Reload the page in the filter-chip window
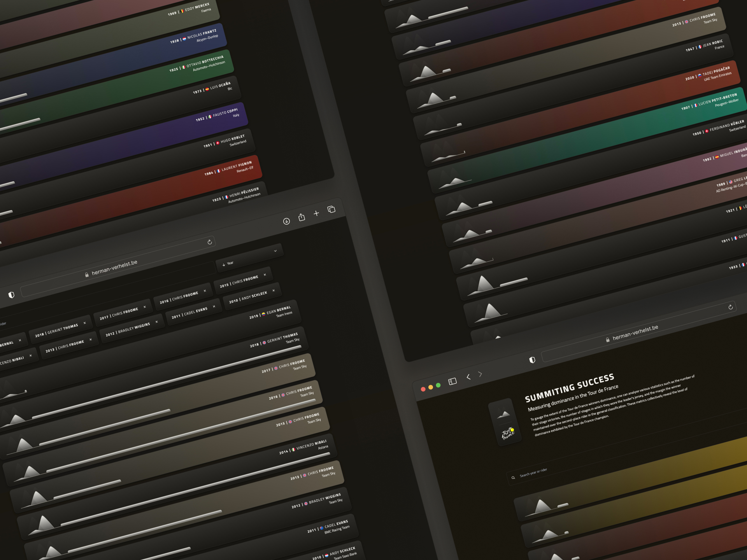Screen dimensions: 747x560 [210, 242]
